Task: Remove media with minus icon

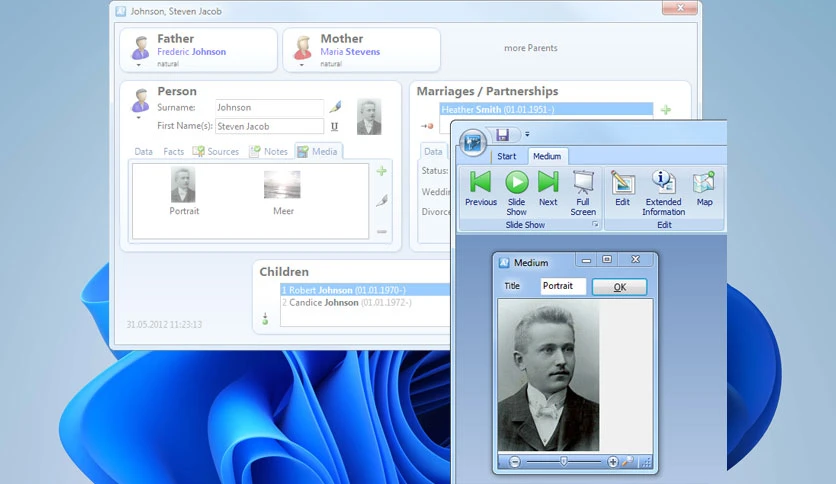Action: [382, 232]
